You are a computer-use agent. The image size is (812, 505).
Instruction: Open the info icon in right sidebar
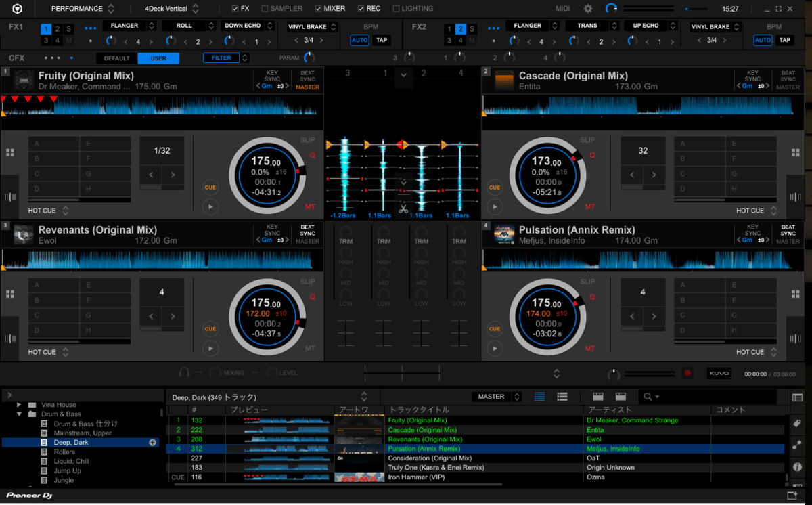coord(797,466)
